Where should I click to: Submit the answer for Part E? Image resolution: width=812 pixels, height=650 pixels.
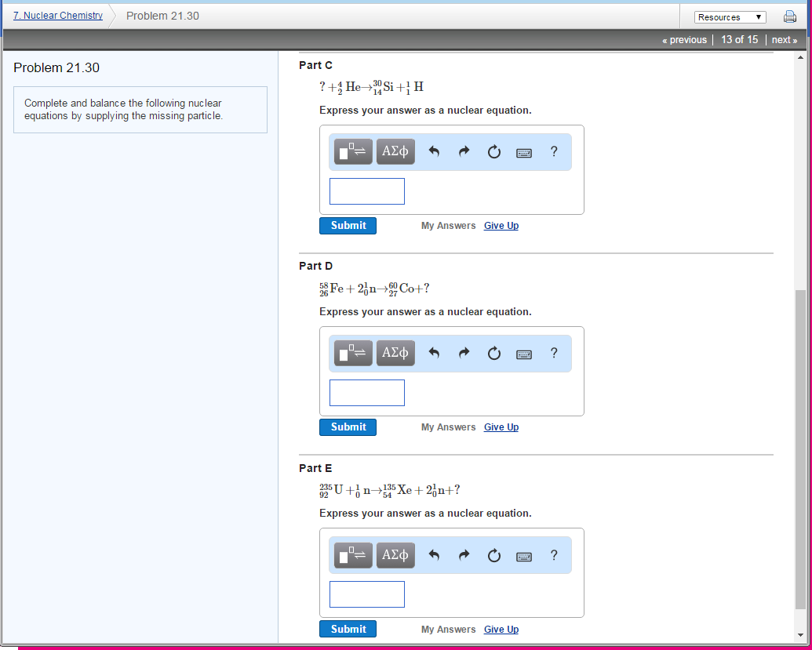tap(348, 628)
